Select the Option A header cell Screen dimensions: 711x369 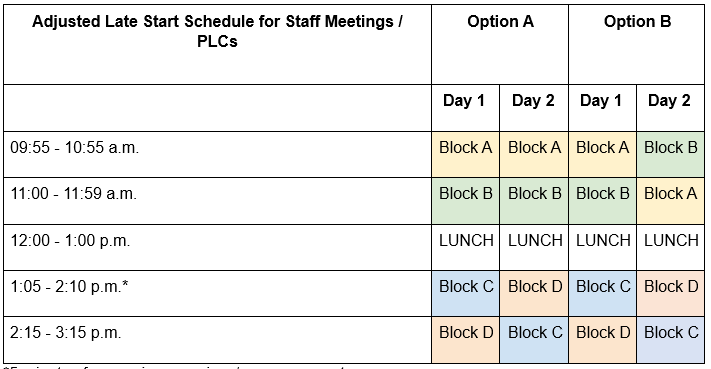[500, 44]
